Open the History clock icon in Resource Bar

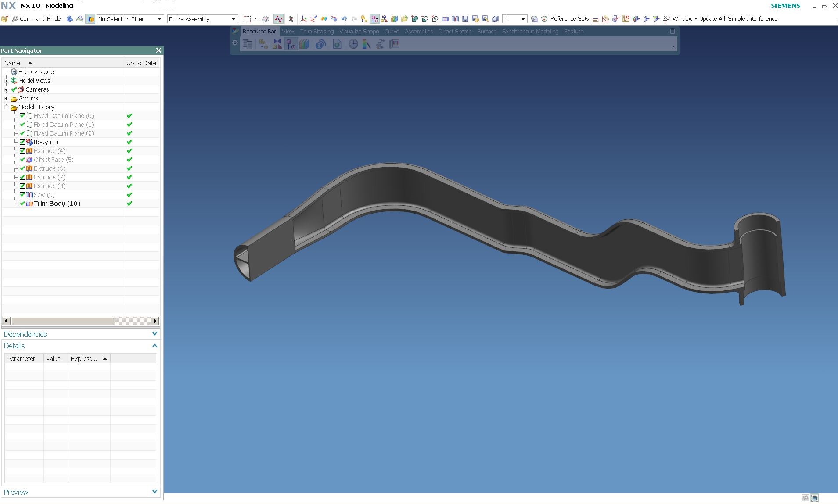tap(353, 44)
